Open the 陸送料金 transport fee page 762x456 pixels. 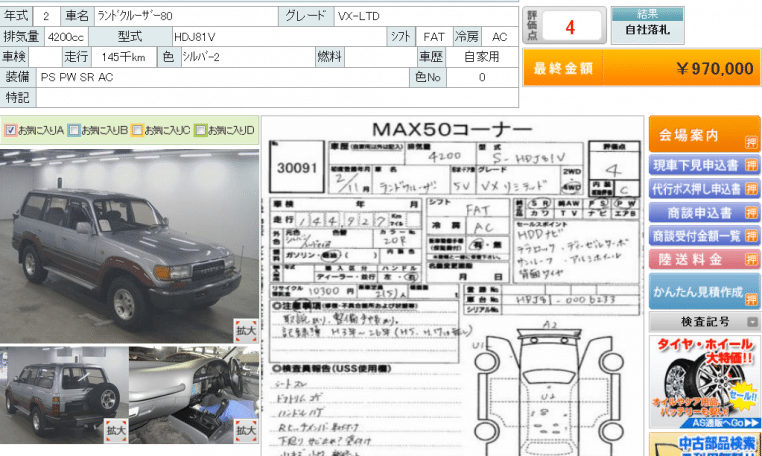click(704, 260)
